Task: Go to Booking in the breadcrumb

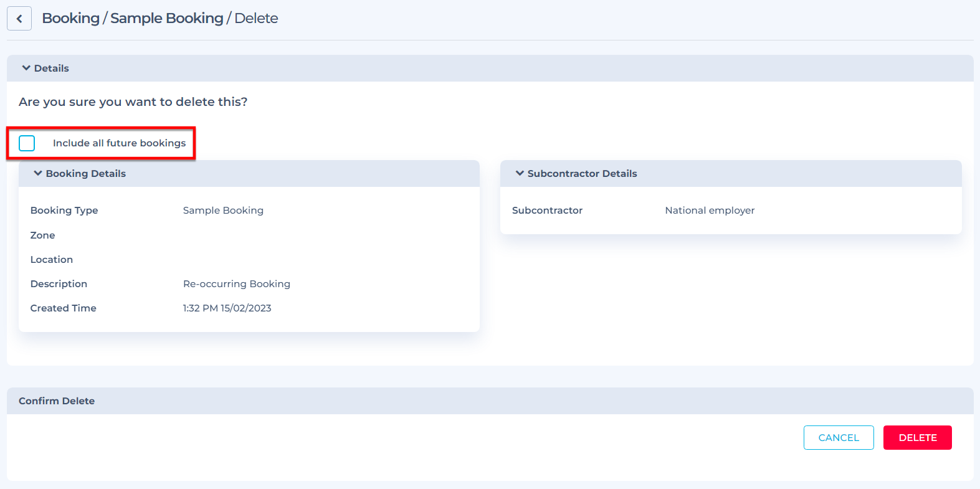Action: click(x=70, y=18)
